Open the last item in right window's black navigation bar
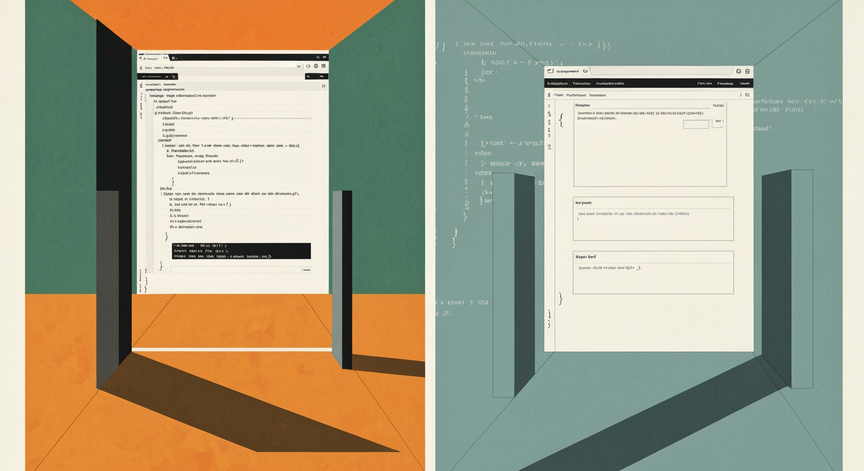864x471 pixels. click(x=745, y=84)
